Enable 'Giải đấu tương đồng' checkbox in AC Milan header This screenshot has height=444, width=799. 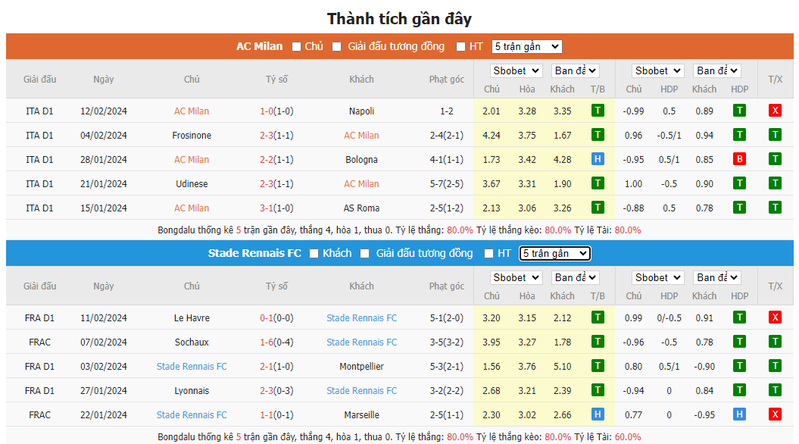click(336, 46)
